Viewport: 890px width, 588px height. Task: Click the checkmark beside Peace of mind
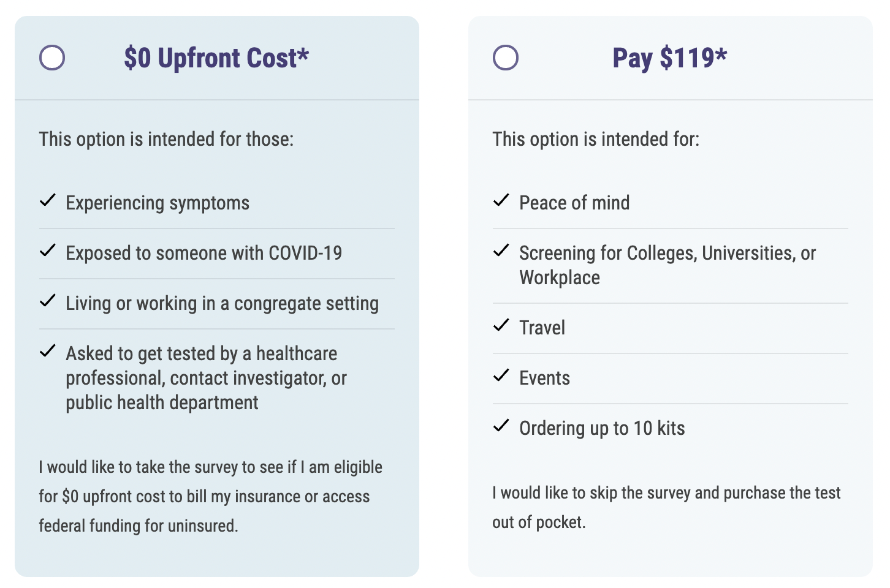pyautogui.click(x=501, y=201)
